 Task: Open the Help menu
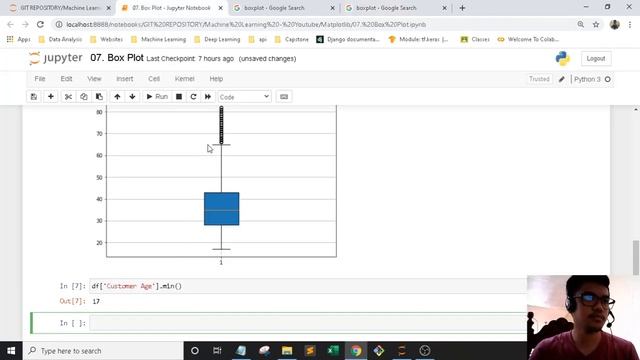click(x=216, y=79)
